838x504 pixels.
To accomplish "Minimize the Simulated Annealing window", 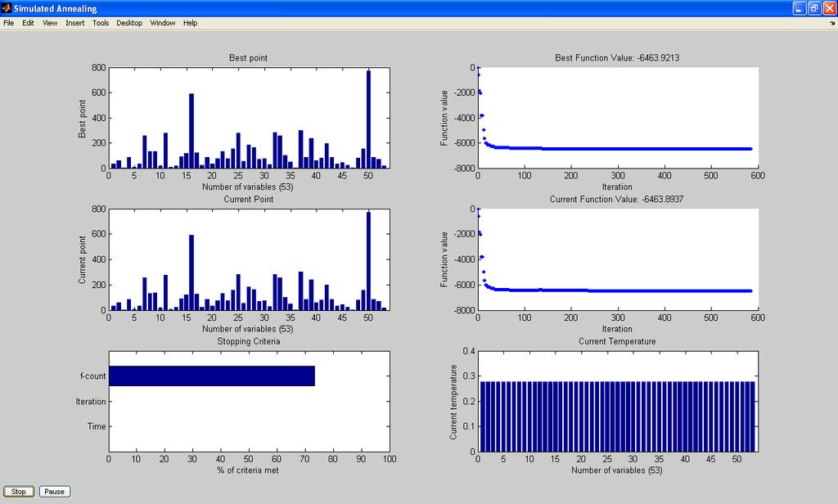I will [799, 8].
